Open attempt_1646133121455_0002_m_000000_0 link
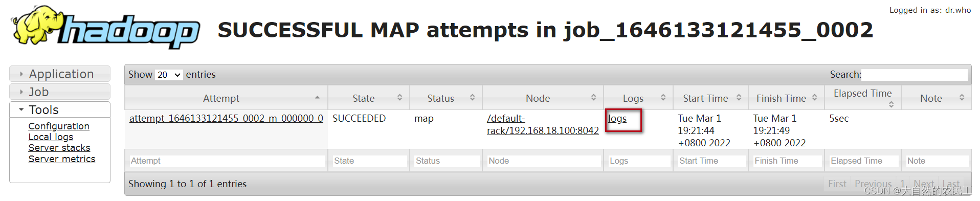Screen dimensions: 980x201 226,119
